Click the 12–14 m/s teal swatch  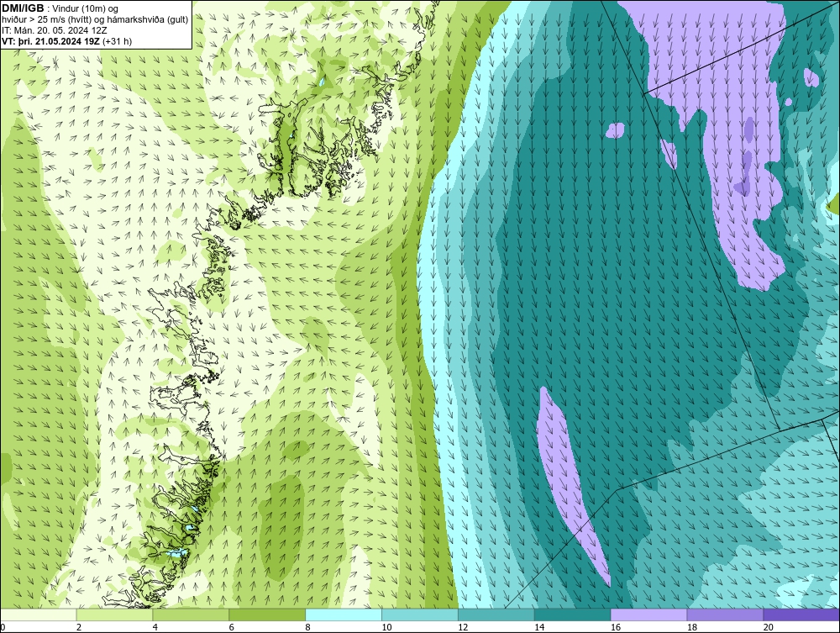coord(496,615)
